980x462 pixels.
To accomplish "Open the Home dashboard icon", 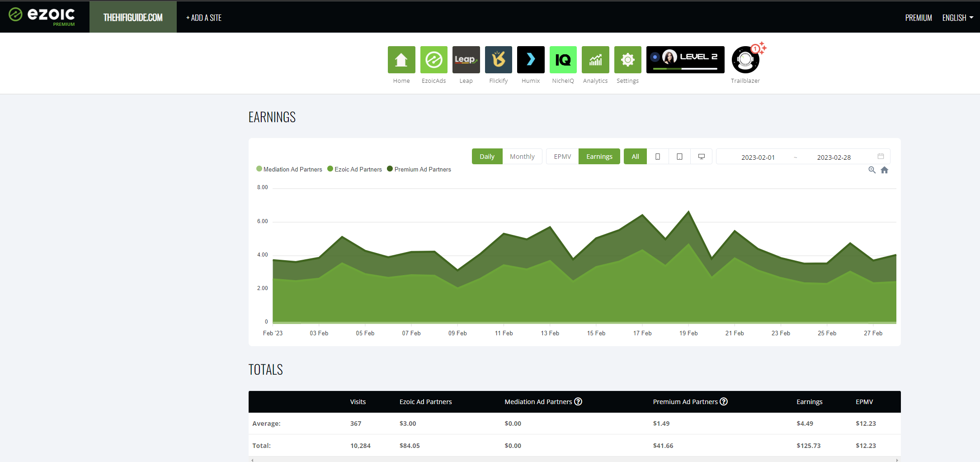I will (401, 60).
